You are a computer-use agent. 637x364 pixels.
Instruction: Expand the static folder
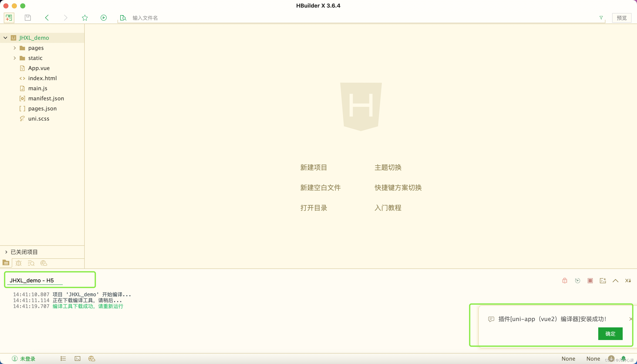point(15,58)
